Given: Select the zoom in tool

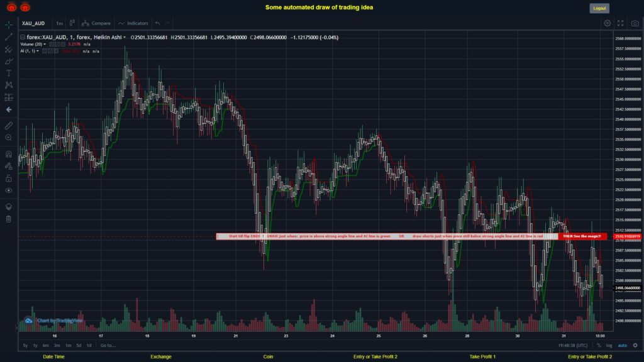Looking at the screenshot, I should 9,138.
